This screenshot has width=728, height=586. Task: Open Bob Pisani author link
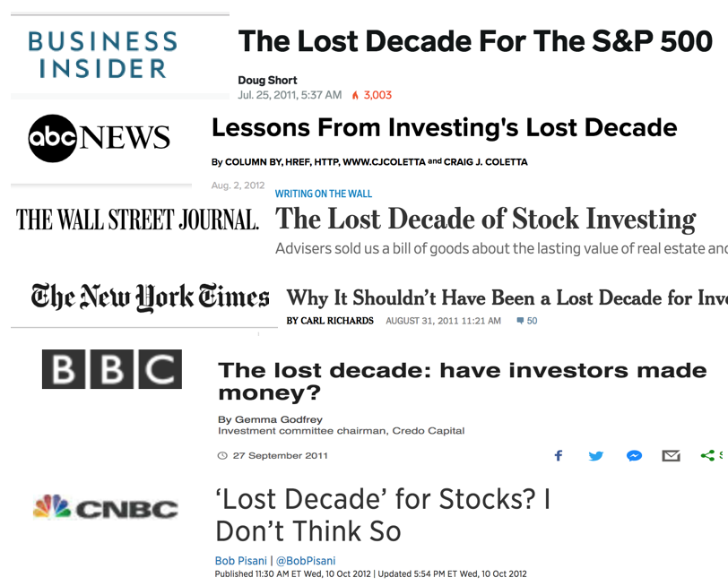tap(240, 561)
